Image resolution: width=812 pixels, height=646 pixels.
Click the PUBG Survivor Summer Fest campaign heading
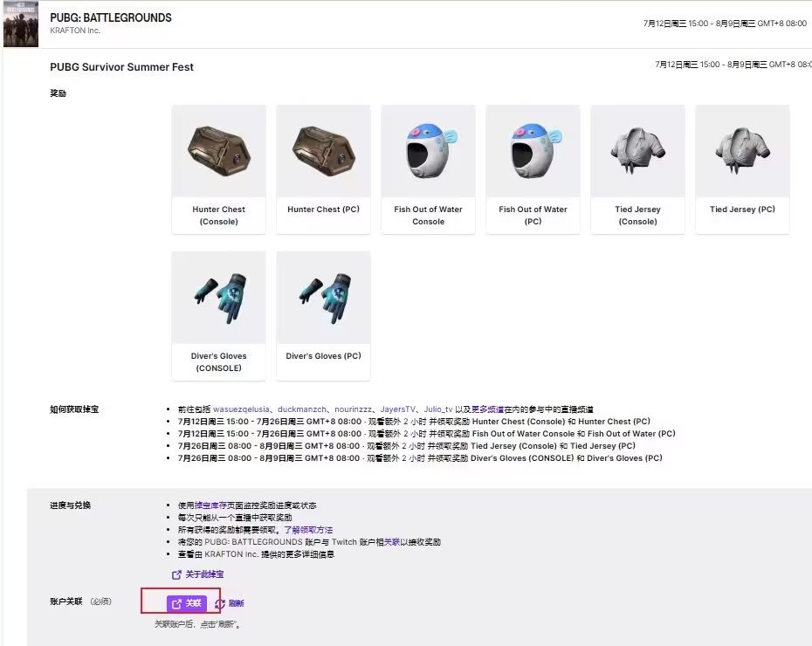point(121,66)
